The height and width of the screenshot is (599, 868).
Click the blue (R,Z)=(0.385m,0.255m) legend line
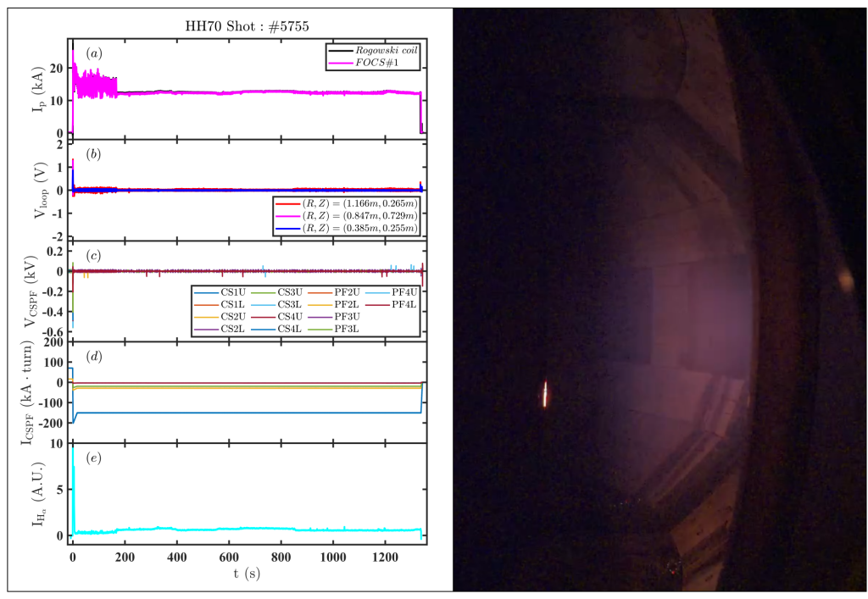(x=287, y=228)
